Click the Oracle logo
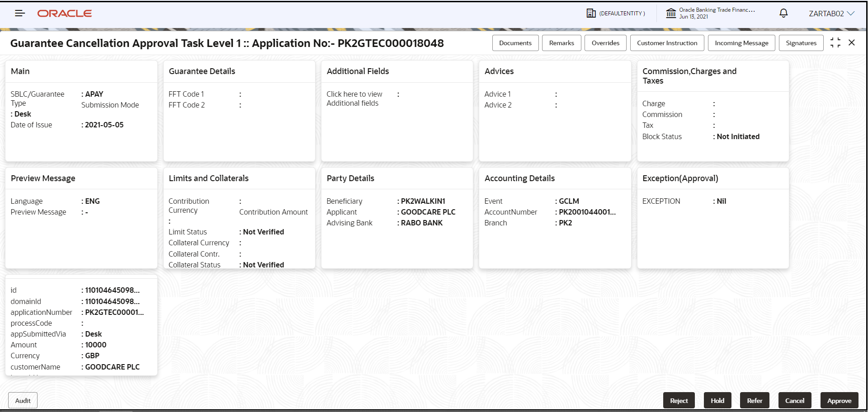868x412 pixels. (x=64, y=13)
